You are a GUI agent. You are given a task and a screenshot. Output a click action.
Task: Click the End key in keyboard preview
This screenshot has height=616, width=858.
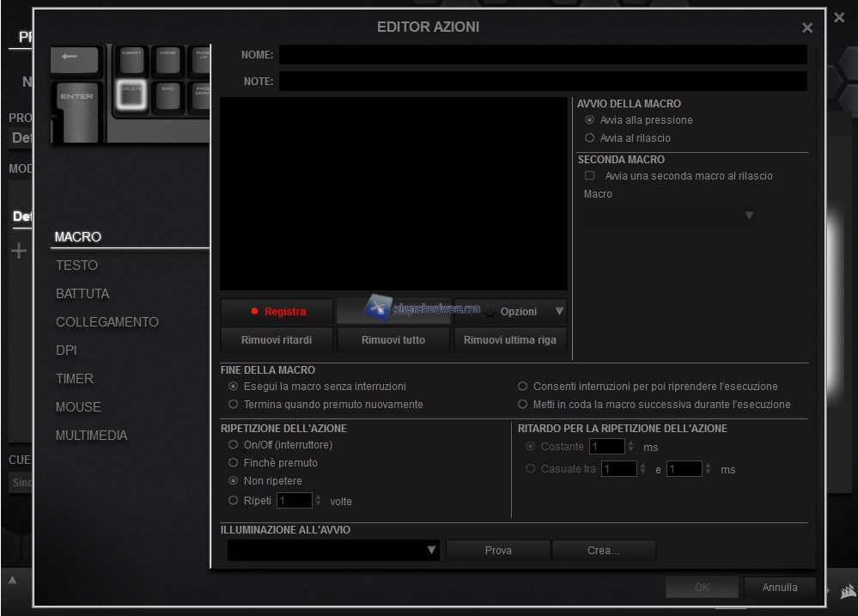pos(167,94)
